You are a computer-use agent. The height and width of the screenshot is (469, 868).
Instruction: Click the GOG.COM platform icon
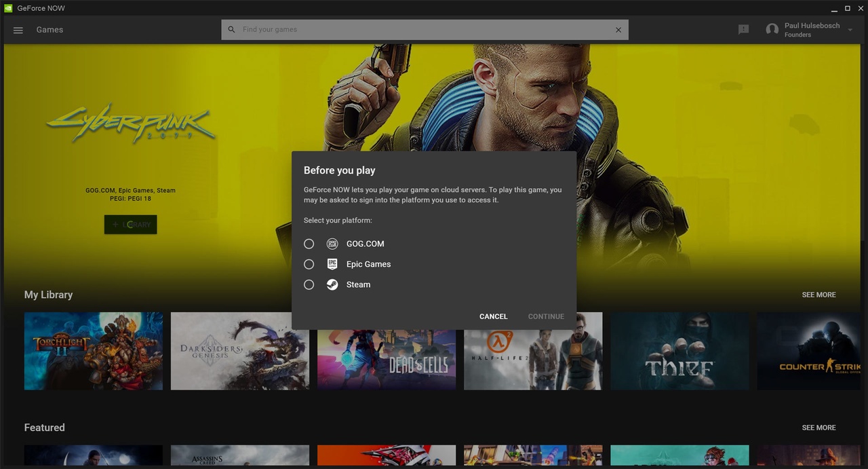332,244
